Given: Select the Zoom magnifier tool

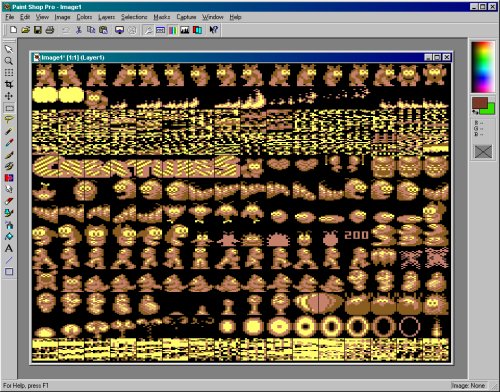Looking at the screenshot, I should (x=9, y=61).
